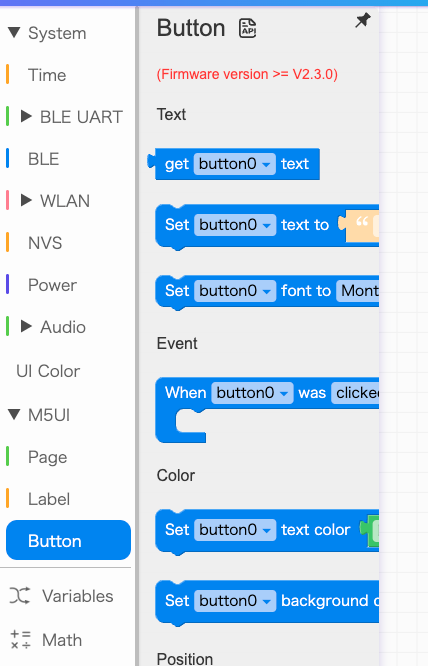Click the Text section heading
428x666 pixels.
click(171, 114)
